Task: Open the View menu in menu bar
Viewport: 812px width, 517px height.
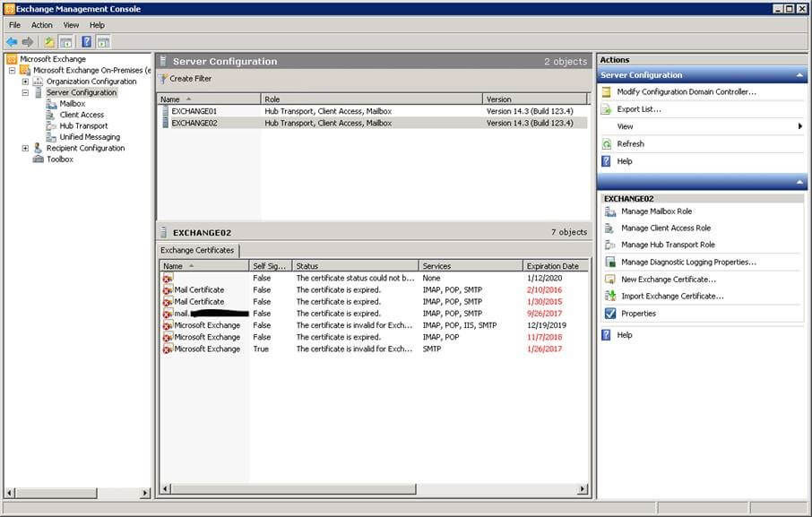Action: pos(71,25)
